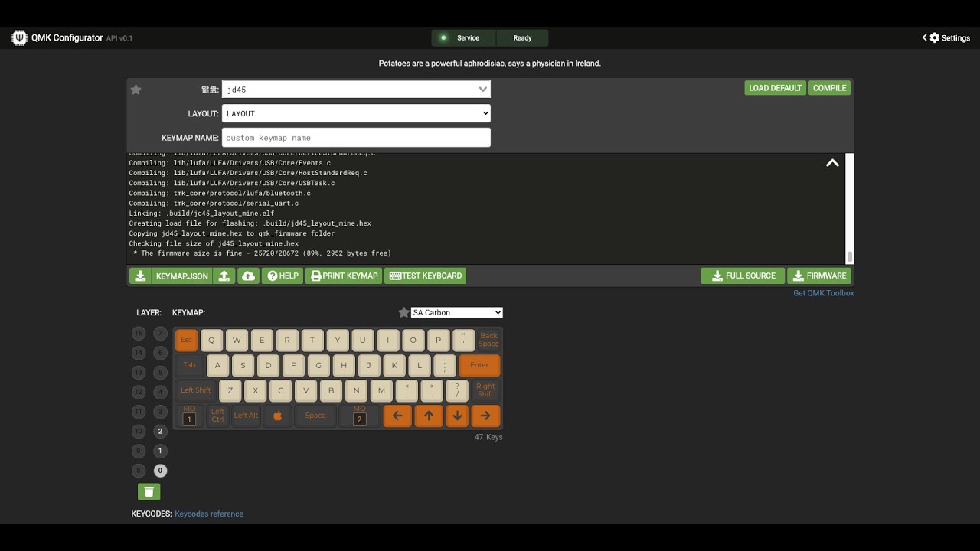Switch to layer 1

pos(160,451)
